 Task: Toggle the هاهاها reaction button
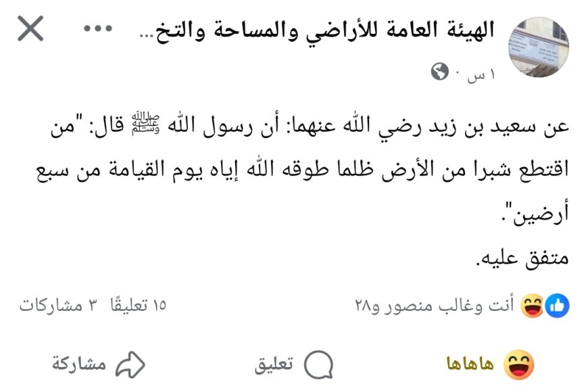click(x=490, y=364)
